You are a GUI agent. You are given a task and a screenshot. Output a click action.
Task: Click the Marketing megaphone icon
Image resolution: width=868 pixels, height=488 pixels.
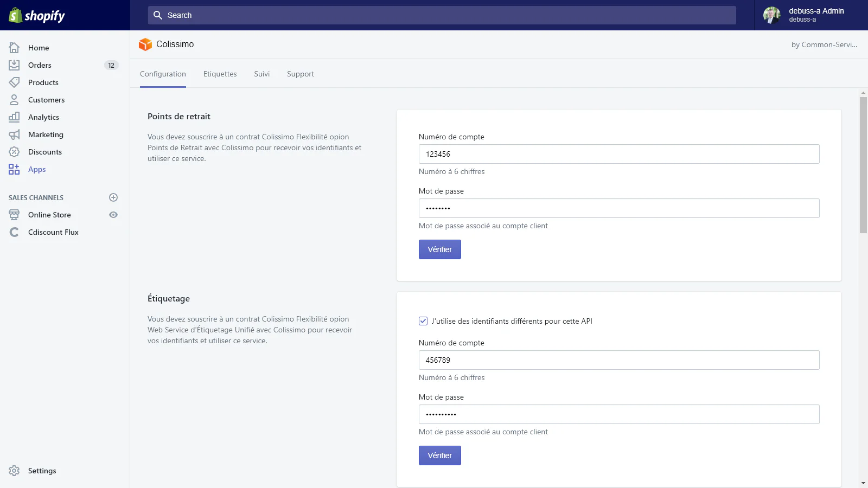point(14,134)
